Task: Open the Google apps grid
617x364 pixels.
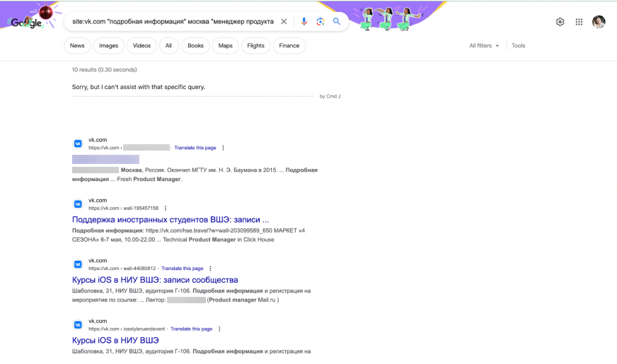Action: 579,22
